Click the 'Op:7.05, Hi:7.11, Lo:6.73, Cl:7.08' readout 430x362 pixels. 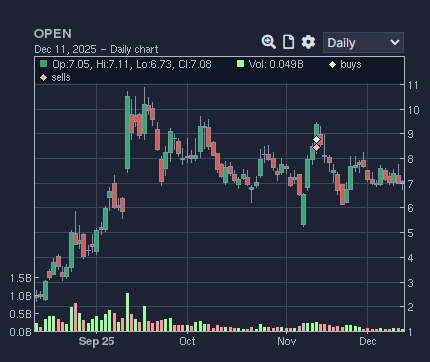coord(132,64)
